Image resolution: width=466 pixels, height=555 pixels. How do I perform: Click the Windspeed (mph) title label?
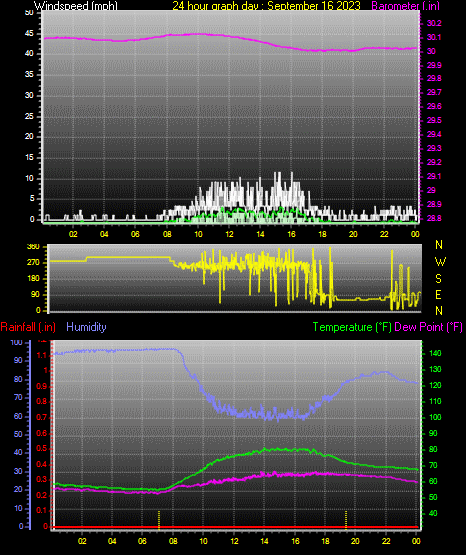(x=76, y=6)
